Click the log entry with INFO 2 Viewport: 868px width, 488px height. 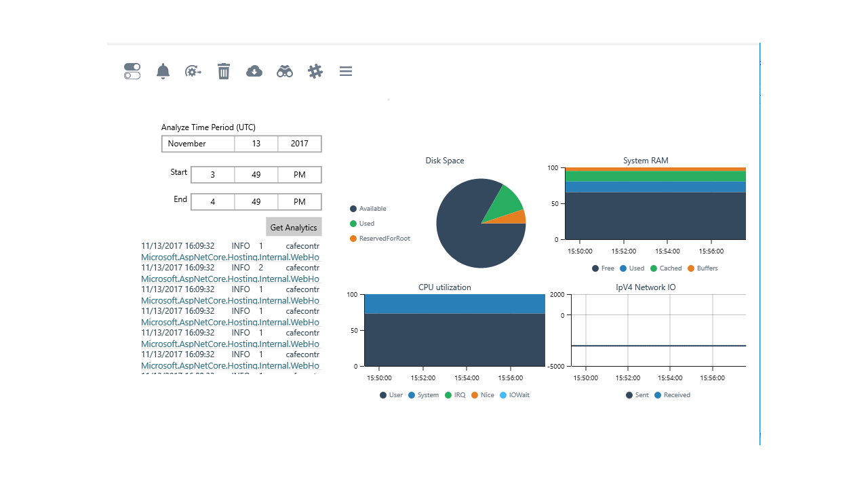(230, 272)
